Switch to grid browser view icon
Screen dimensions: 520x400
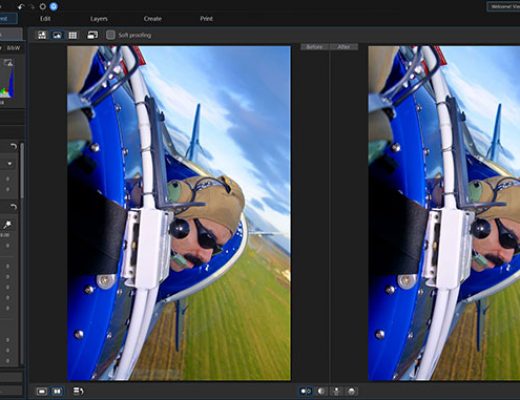click(x=73, y=35)
